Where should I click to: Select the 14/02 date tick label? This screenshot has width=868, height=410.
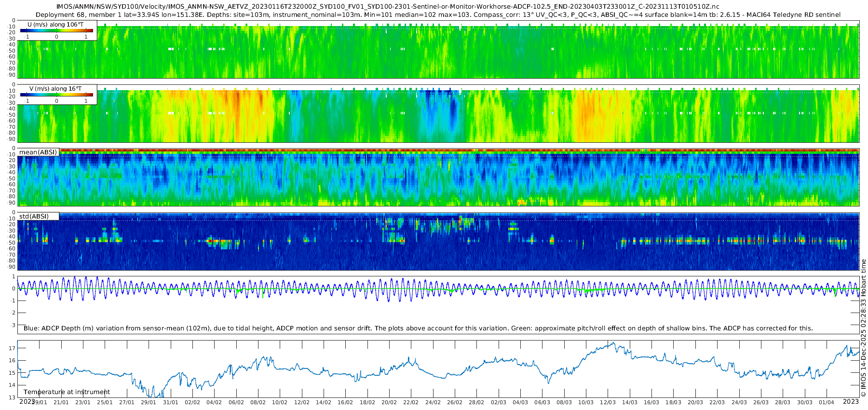(323, 402)
